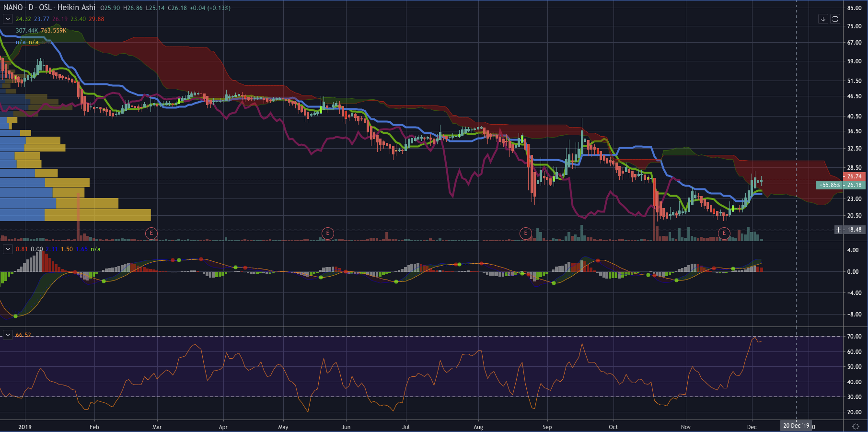Screen dimensions: 868x432
Task: Click the 85.00 price axis label
Action: 854,8
